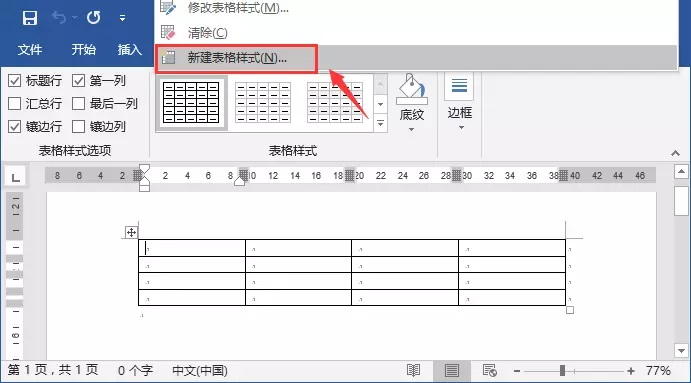This screenshot has width=691, height=383.
Task: Expand the table styles gallery more arrow
Action: pyautogui.click(x=380, y=123)
